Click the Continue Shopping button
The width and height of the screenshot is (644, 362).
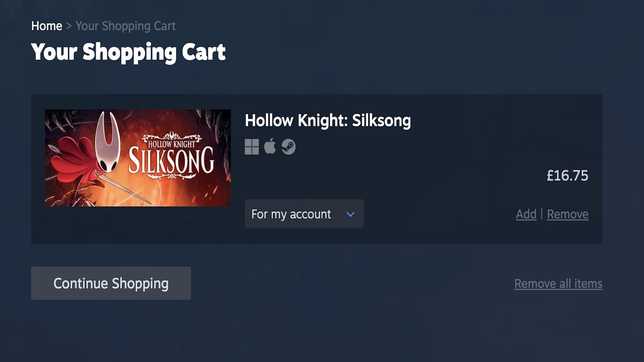tap(111, 283)
